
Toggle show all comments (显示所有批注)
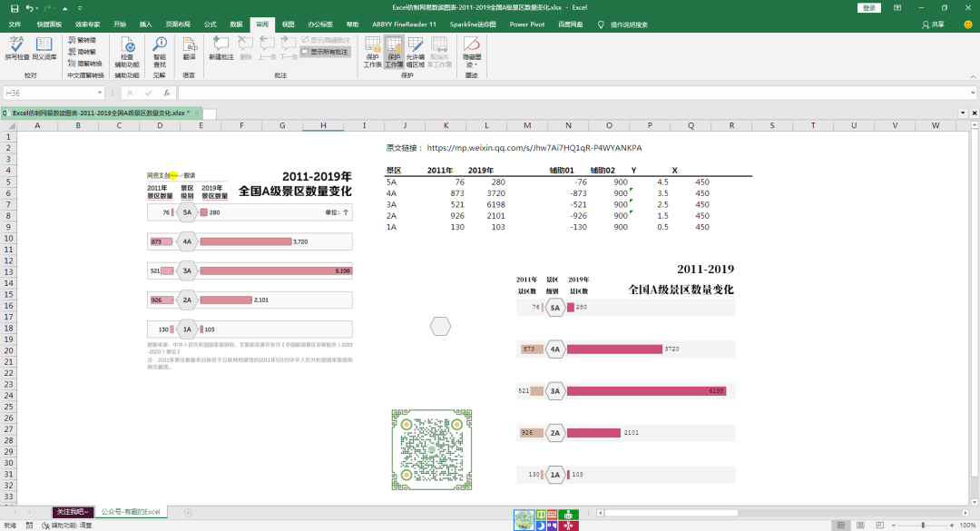(326, 52)
